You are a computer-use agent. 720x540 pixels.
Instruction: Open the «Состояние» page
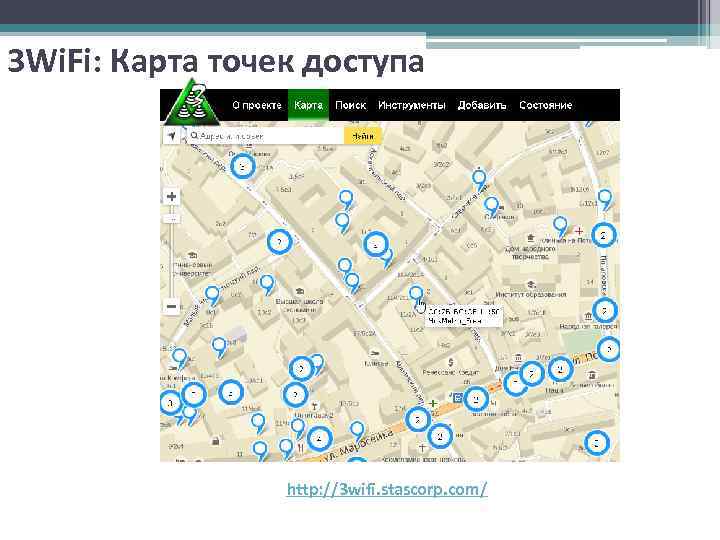(546, 105)
